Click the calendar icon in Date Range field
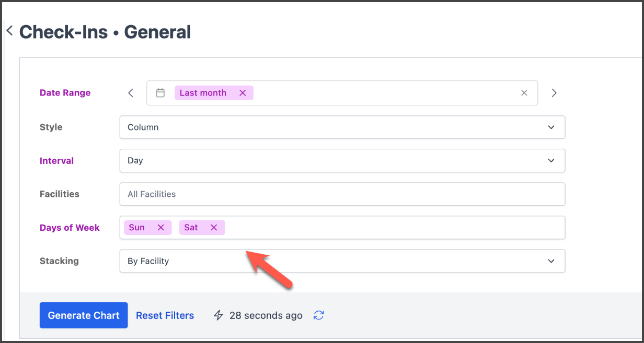 (160, 93)
